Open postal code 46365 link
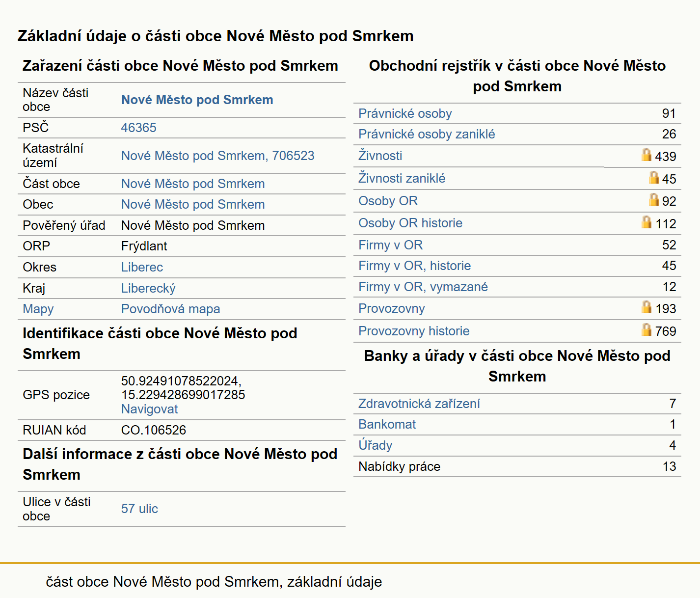 pos(139,128)
